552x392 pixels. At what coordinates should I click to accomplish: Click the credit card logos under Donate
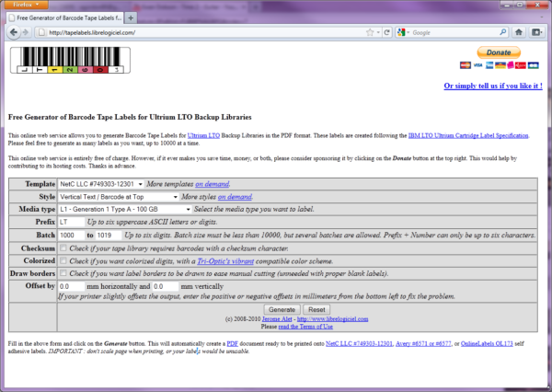click(499, 65)
